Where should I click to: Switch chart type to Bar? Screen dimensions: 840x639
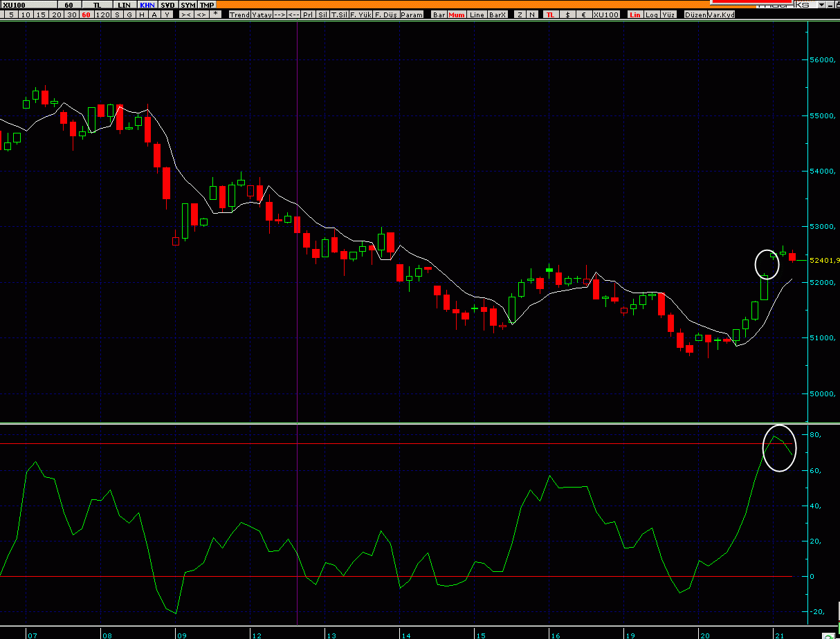click(439, 15)
